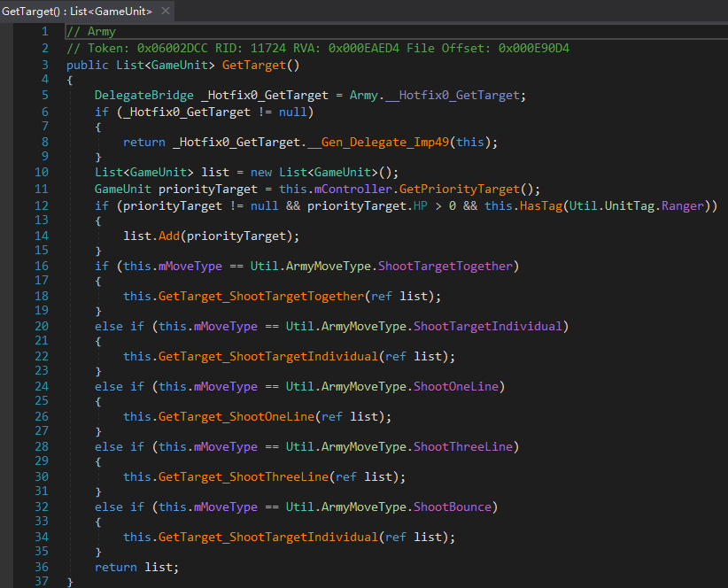Click the ShootBounce enum value

pos(455,507)
